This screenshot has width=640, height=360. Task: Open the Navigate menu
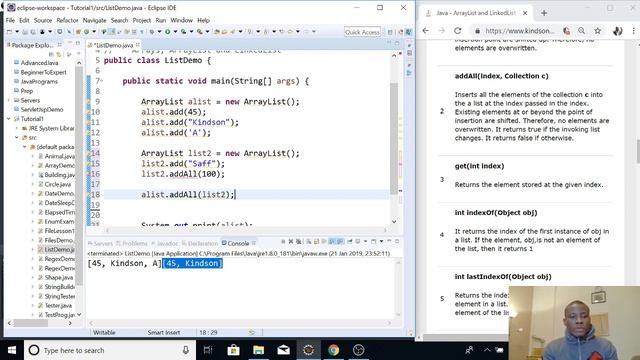[x=94, y=20]
